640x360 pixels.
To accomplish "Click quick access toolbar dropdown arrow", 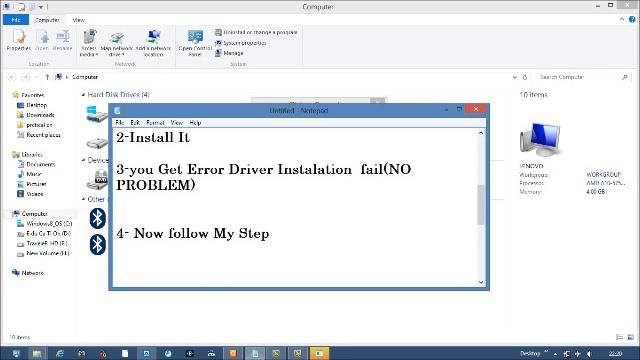I will tap(41, 7).
